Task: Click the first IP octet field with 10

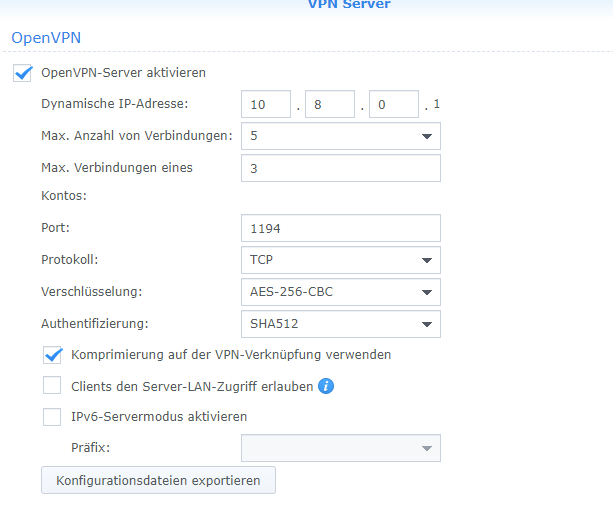Action: (x=265, y=104)
